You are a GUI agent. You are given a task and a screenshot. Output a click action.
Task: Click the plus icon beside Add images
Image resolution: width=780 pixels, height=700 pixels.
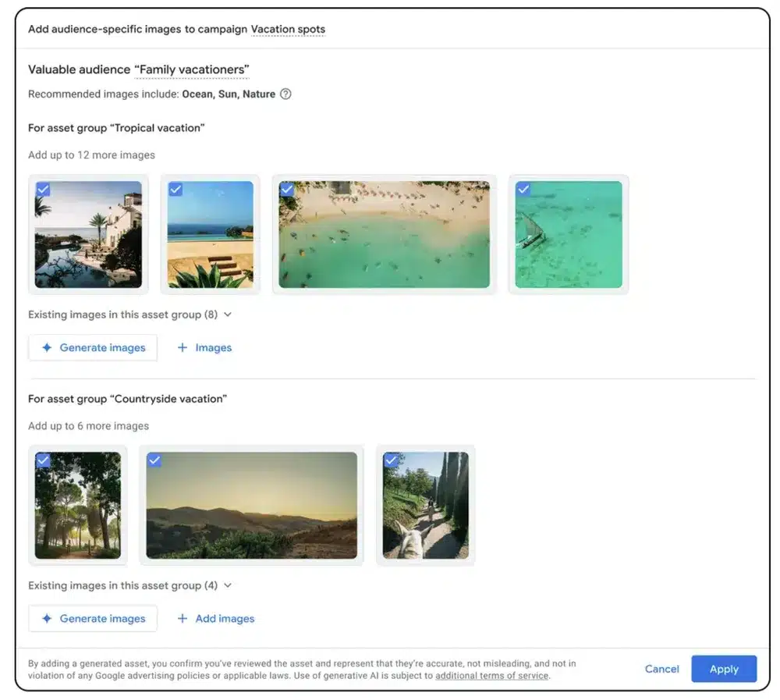point(182,618)
